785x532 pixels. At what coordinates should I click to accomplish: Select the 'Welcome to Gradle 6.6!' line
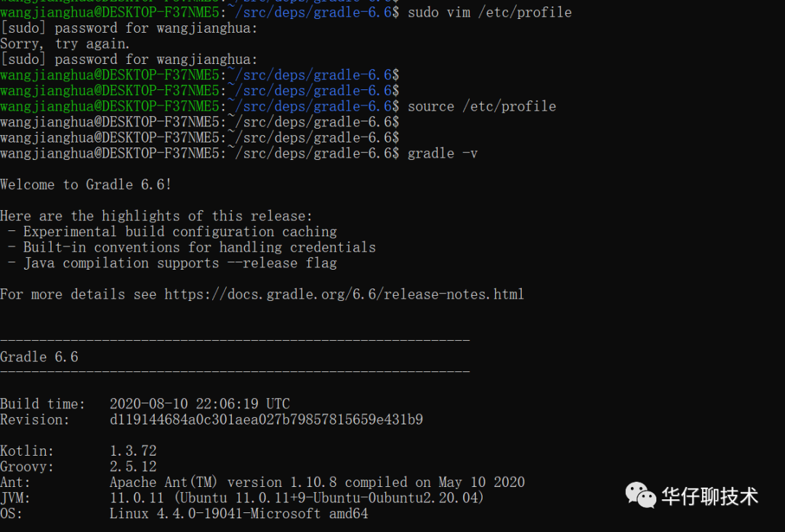pos(86,185)
